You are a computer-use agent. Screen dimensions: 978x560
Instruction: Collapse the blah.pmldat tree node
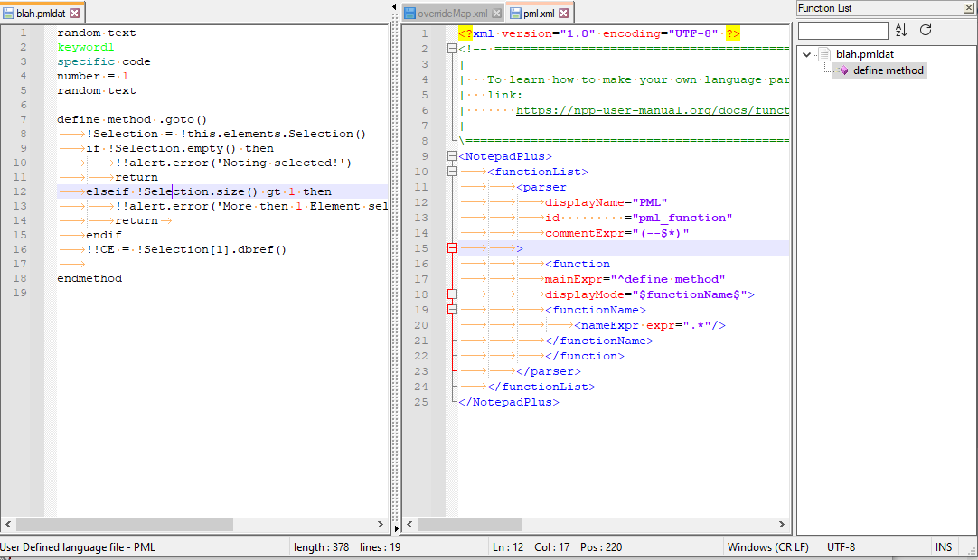coord(806,54)
